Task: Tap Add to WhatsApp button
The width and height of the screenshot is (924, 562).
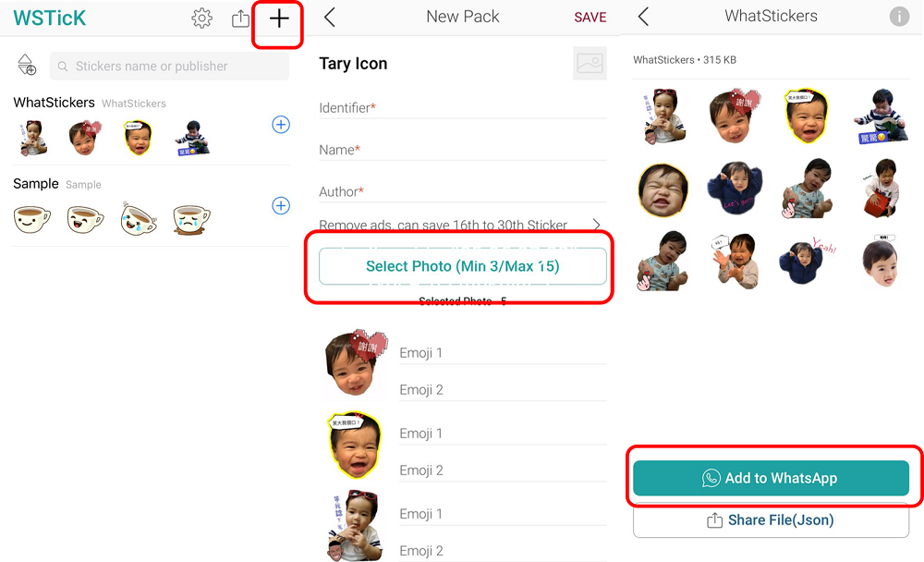Action: 771,478
